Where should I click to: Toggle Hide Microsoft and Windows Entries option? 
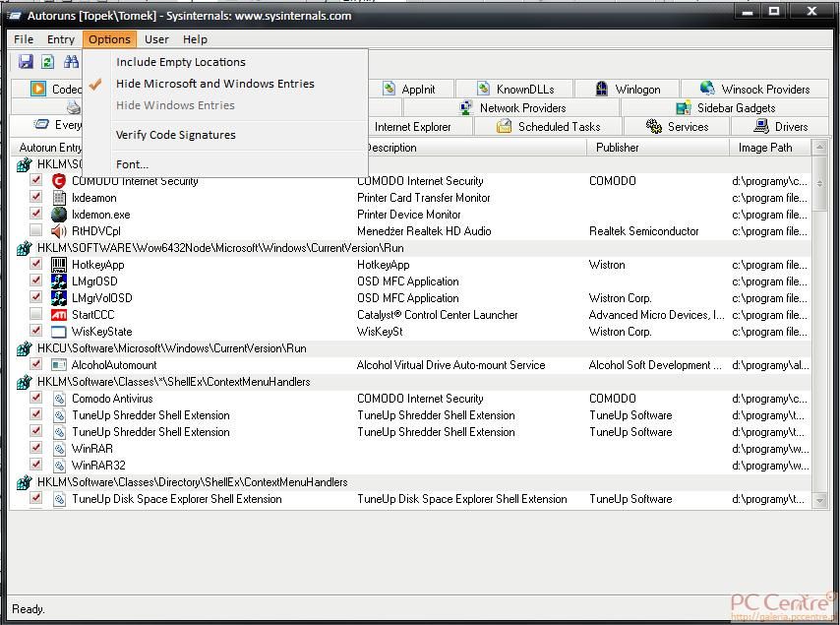point(214,84)
